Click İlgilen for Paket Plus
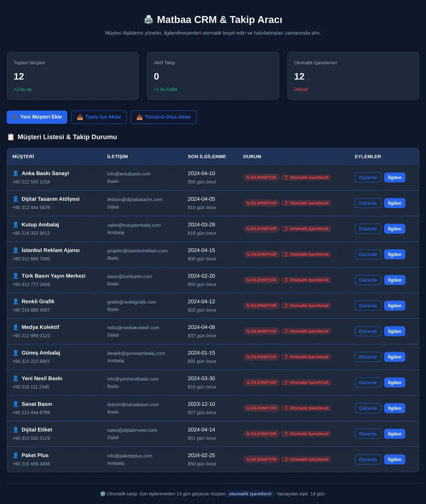The width and height of the screenshot is (426, 504). [395, 459]
